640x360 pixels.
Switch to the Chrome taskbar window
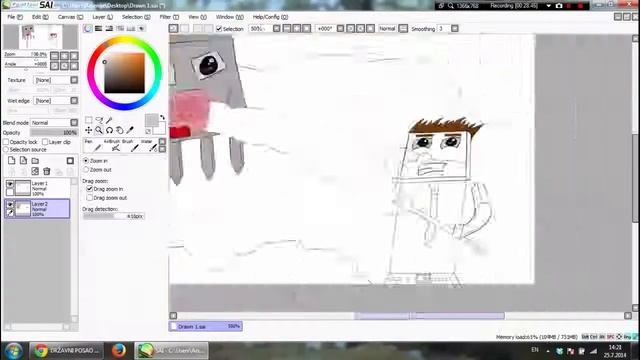tap(67, 351)
